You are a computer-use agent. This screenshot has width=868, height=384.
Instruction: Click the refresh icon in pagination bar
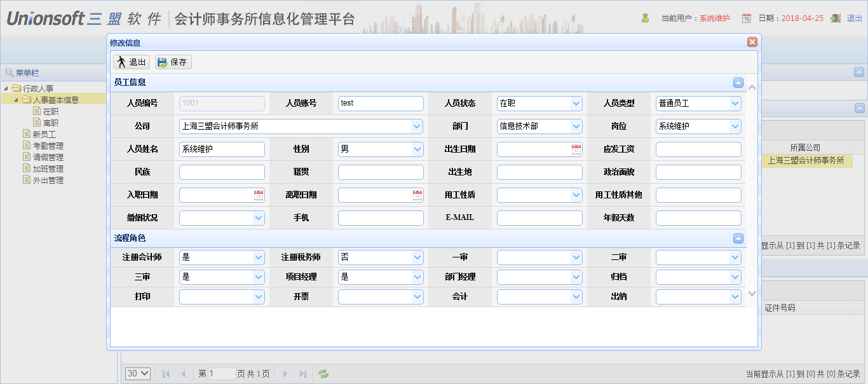coord(323,374)
